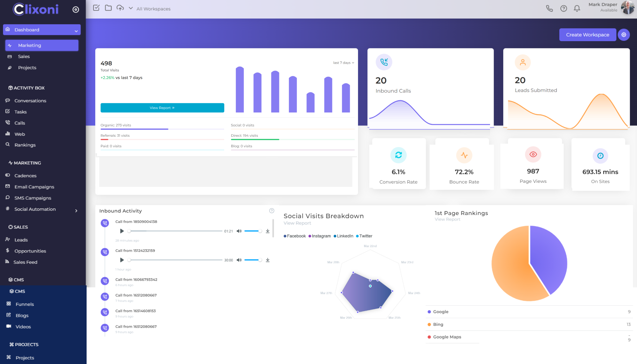Open Projects link under PROJECTS section
The width and height of the screenshot is (637, 364).
pyautogui.click(x=25, y=358)
